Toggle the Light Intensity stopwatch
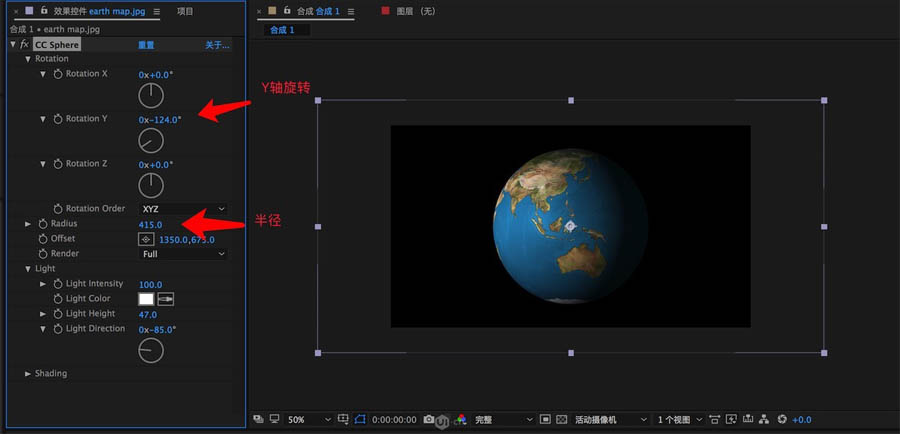 pos(57,284)
